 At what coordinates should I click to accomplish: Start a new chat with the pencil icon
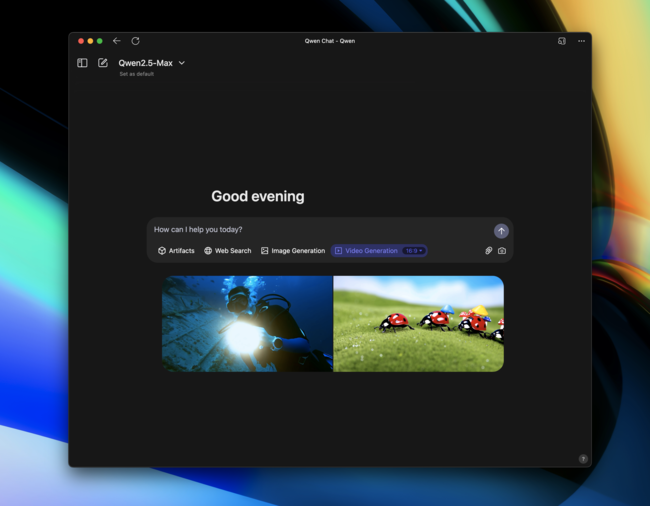pyautogui.click(x=103, y=63)
